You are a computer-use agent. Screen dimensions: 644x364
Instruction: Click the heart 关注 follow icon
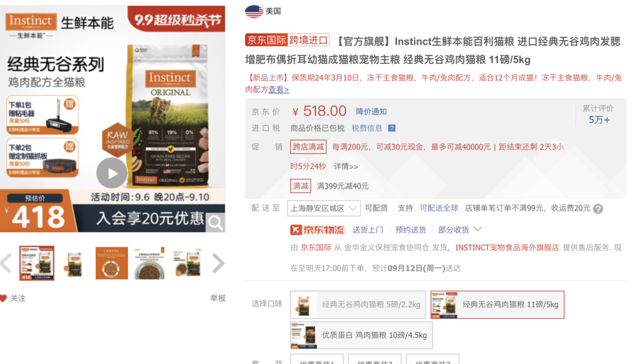click(4, 298)
